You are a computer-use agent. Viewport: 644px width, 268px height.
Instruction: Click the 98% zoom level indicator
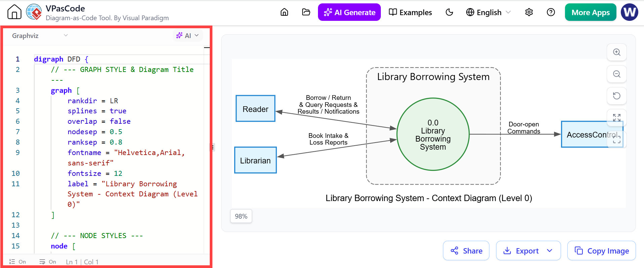pyautogui.click(x=241, y=216)
